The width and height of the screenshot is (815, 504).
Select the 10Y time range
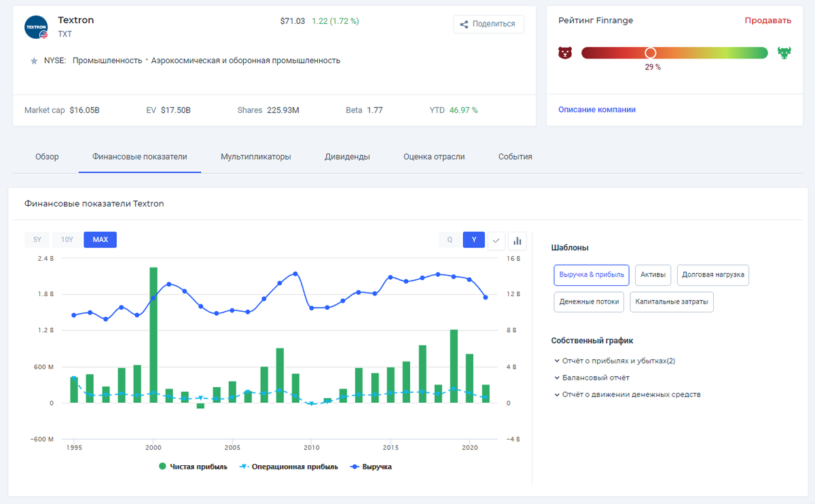click(67, 240)
